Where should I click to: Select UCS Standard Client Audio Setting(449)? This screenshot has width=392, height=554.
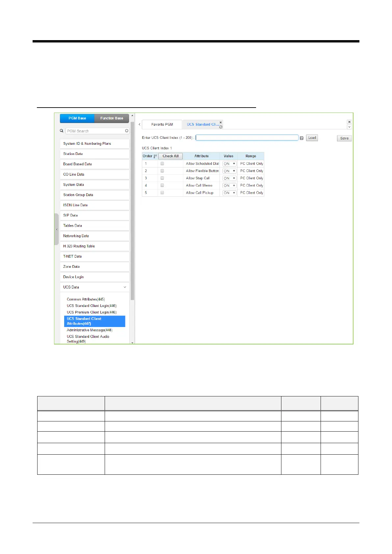click(88, 339)
